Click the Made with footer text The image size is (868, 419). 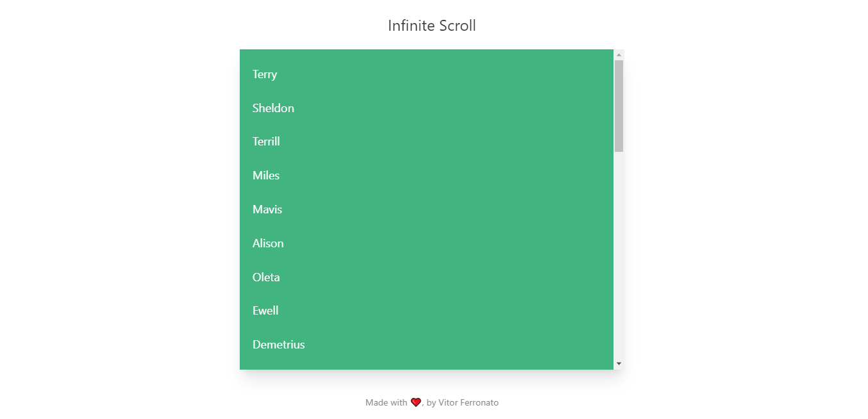point(386,402)
